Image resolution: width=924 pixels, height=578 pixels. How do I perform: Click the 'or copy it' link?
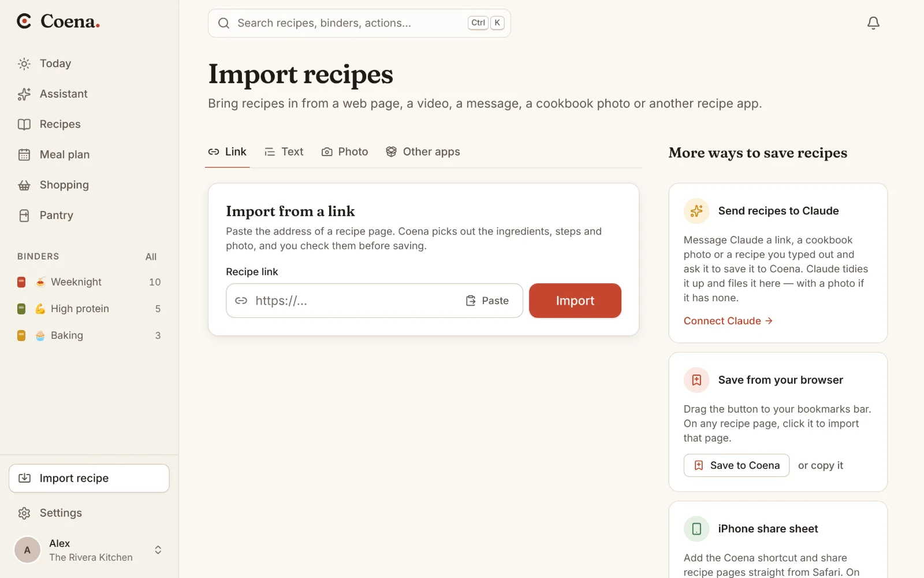[x=821, y=465]
